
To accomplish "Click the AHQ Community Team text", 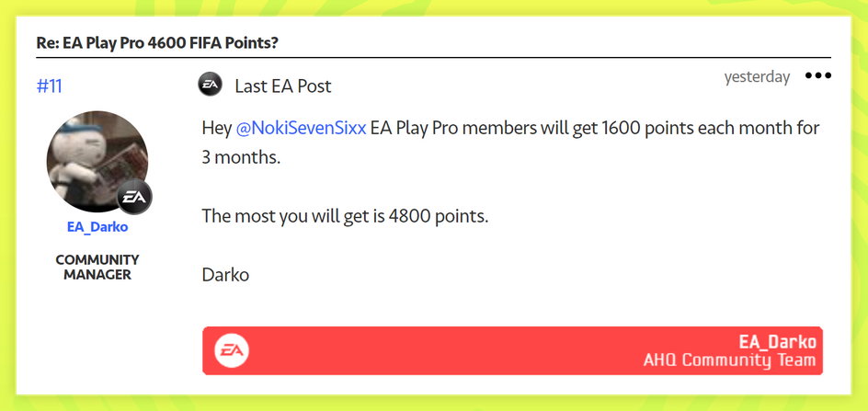I will pyautogui.click(x=729, y=360).
